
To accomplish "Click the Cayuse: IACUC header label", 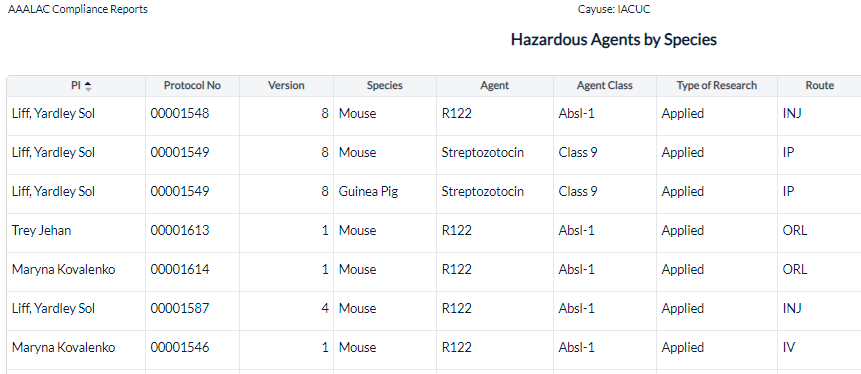I will tap(614, 9).
